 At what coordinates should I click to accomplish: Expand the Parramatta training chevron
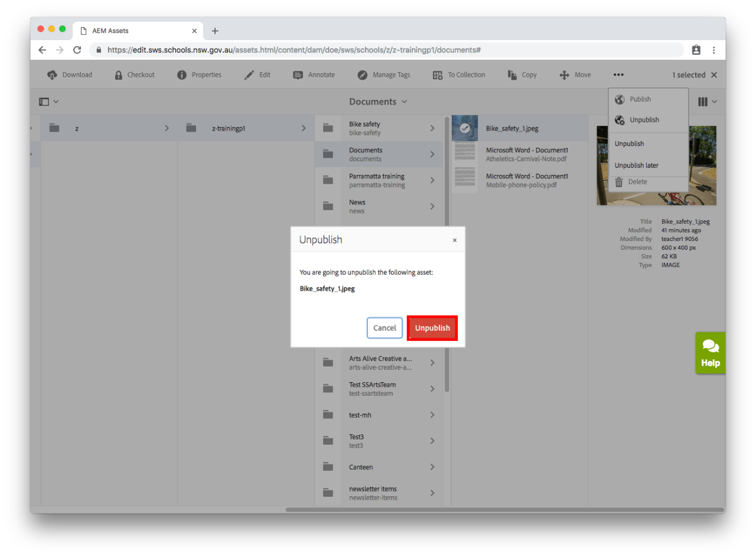coord(432,180)
